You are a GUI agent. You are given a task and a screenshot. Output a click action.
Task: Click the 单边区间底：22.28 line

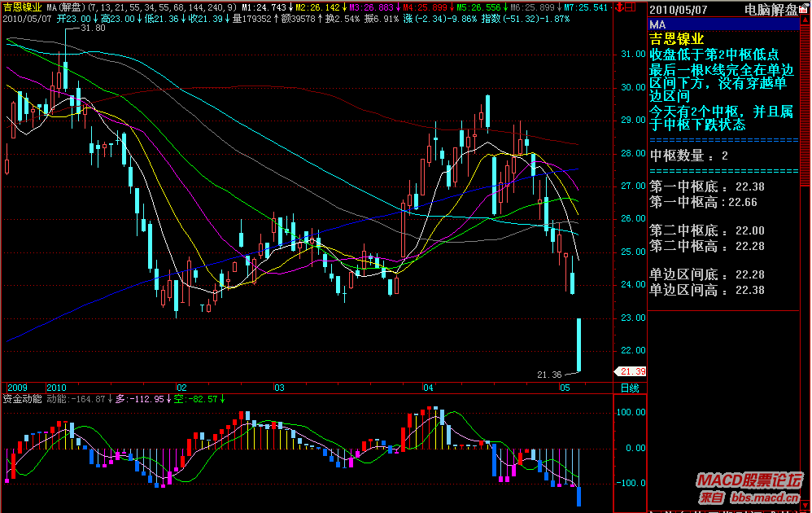(707, 274)
